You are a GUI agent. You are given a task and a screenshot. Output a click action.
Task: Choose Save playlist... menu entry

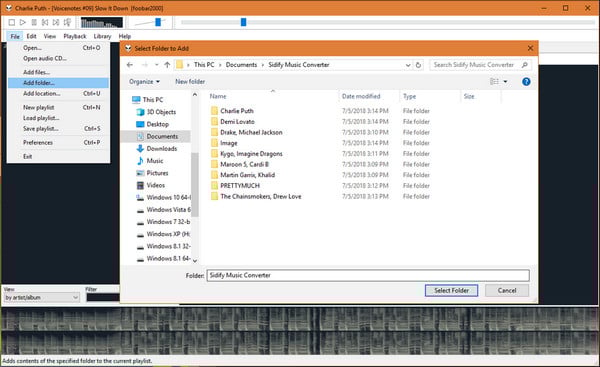58,129
